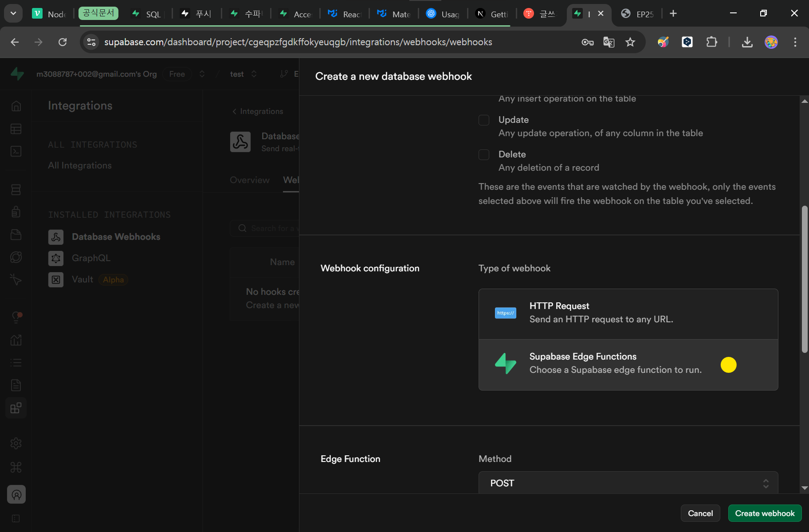Switch to the Overview tab
The image size is (809, 532).
click(249, 180)
